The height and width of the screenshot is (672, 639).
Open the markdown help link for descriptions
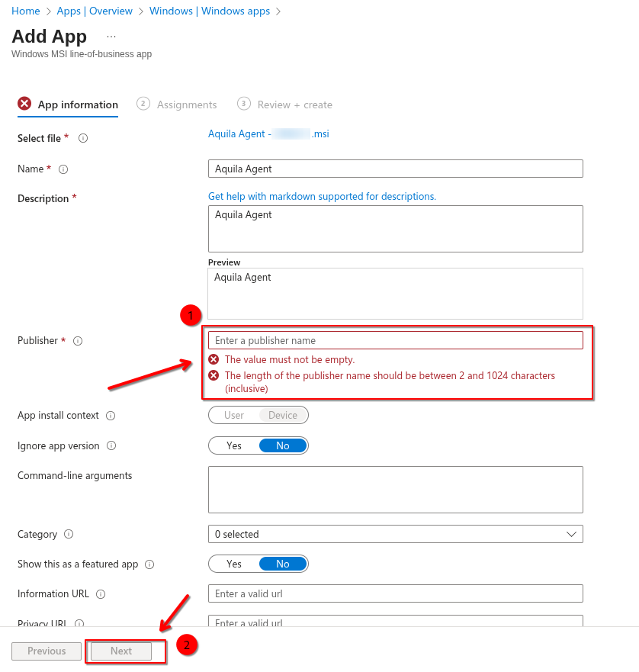322,196
